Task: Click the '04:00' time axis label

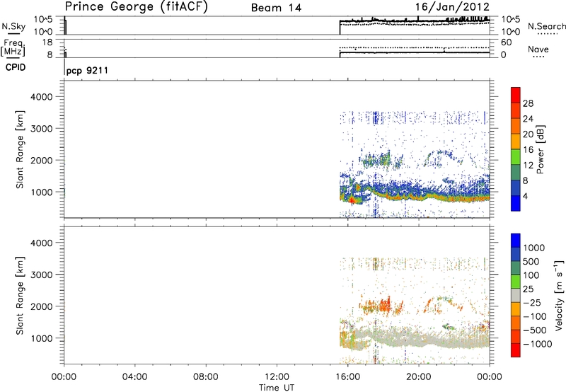Action: [134, 377]
